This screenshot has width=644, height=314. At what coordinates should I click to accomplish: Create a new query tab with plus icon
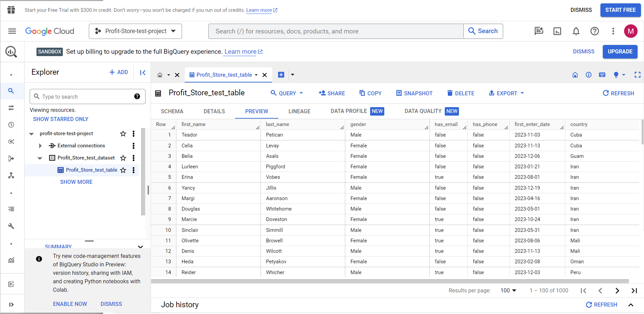(x=281, y=75)
